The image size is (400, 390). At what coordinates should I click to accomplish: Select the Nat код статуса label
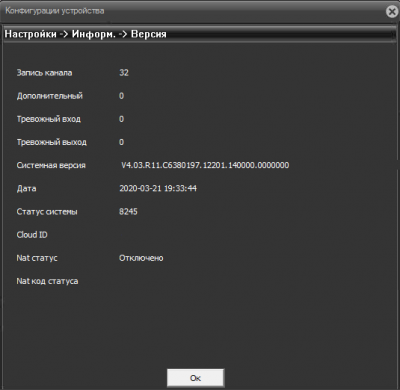click(x=47, y=281)
